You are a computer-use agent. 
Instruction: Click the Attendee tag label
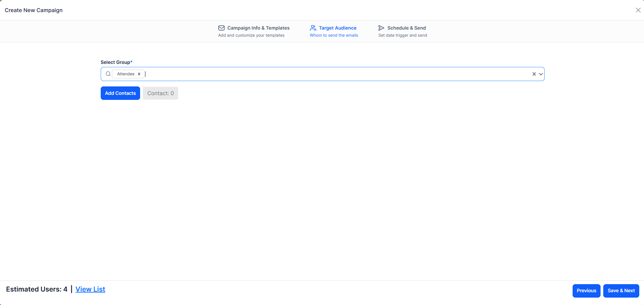pyautogui.click(x=126, y=74)
